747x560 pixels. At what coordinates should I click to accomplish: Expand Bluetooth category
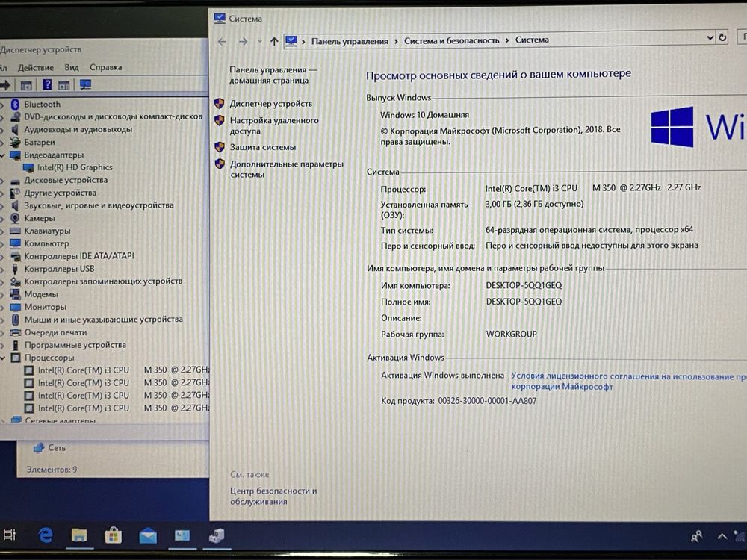(2, 105)
